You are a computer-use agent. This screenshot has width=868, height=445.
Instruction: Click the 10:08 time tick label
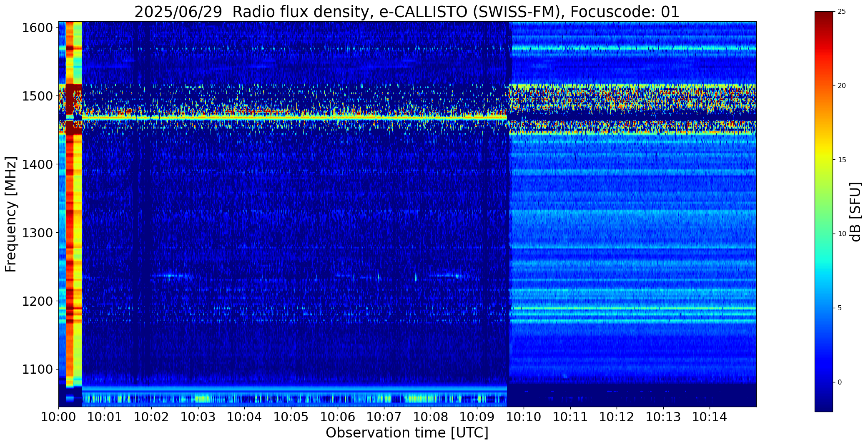(x=431, y=417)
